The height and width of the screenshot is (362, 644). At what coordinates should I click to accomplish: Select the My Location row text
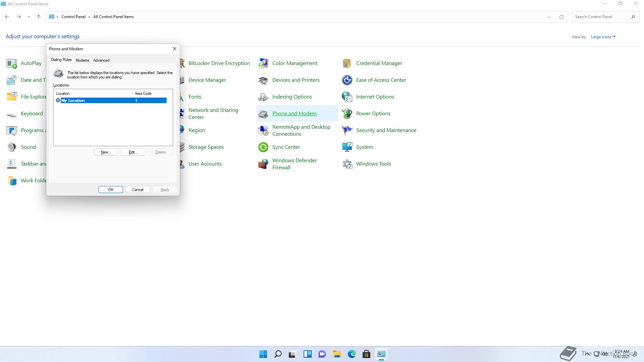point(73,101)
